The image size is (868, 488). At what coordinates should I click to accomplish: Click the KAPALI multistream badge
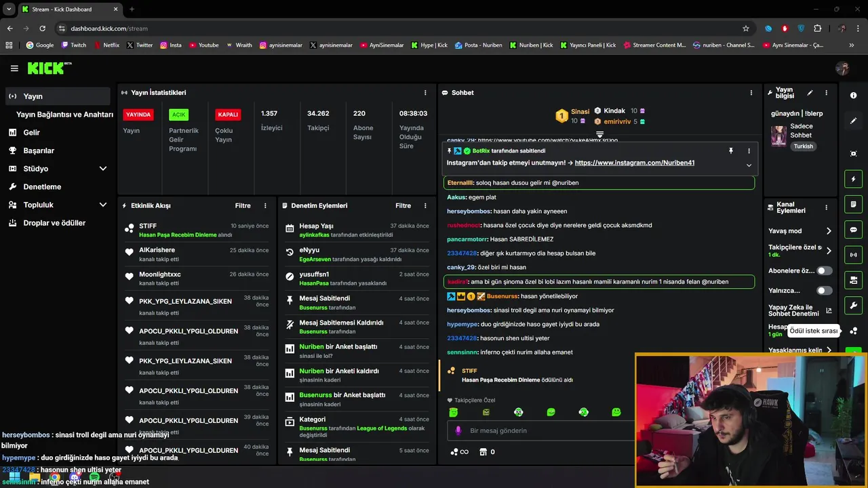pyautogui.click(x=228, y=115)
